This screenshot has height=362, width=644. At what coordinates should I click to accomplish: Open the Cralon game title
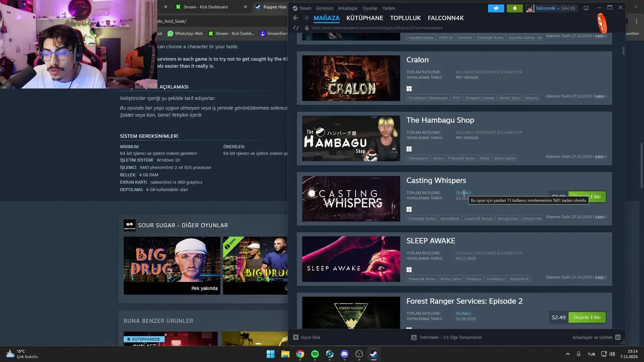(418, 60)
